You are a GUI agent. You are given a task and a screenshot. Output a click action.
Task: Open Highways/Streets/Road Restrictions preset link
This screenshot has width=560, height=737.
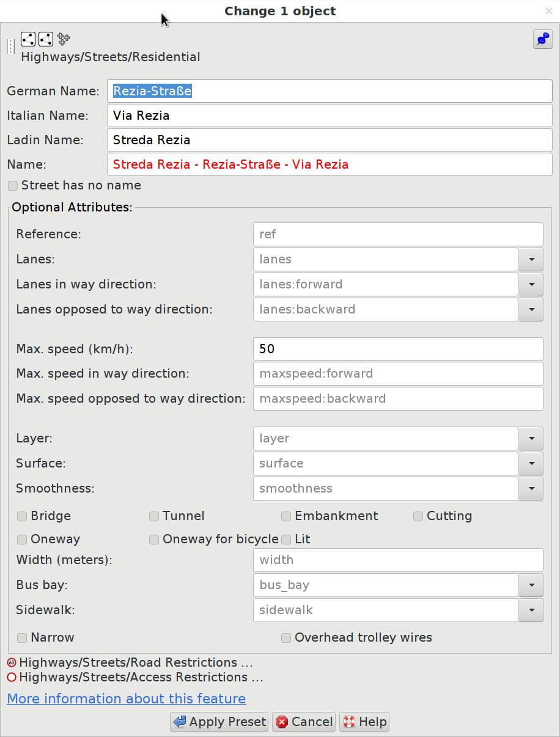(x=136, y=662)
